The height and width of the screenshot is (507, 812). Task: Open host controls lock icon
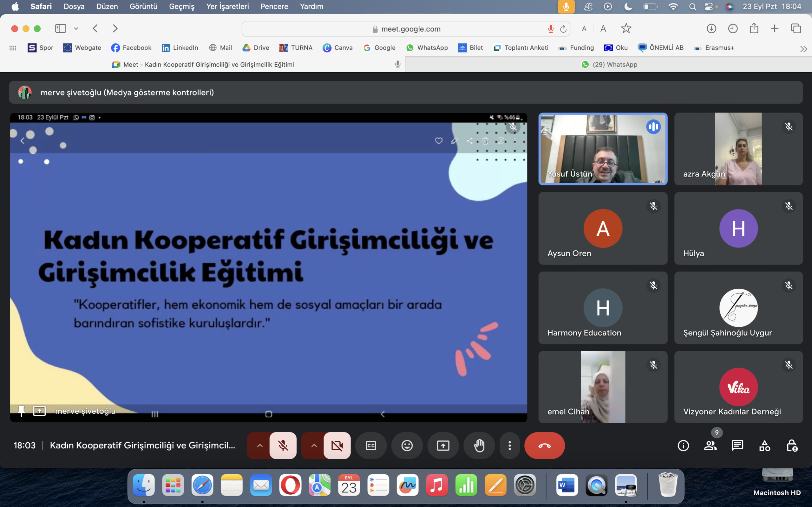click(x=792, y=446)
